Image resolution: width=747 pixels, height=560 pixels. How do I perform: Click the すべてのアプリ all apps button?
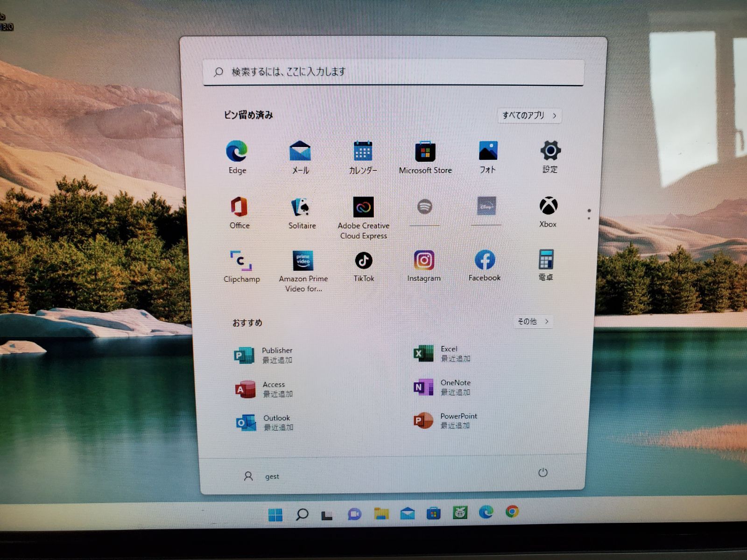[529, 115]
